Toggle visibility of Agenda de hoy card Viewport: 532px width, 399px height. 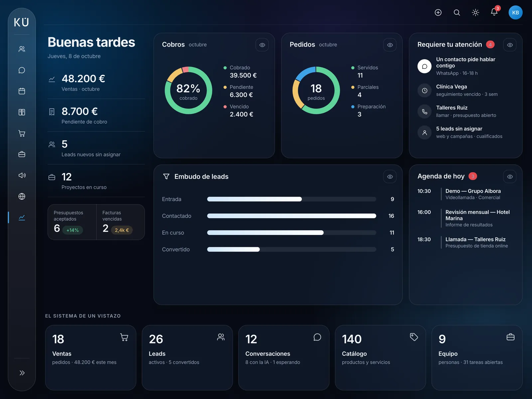[x=510, y=177]
